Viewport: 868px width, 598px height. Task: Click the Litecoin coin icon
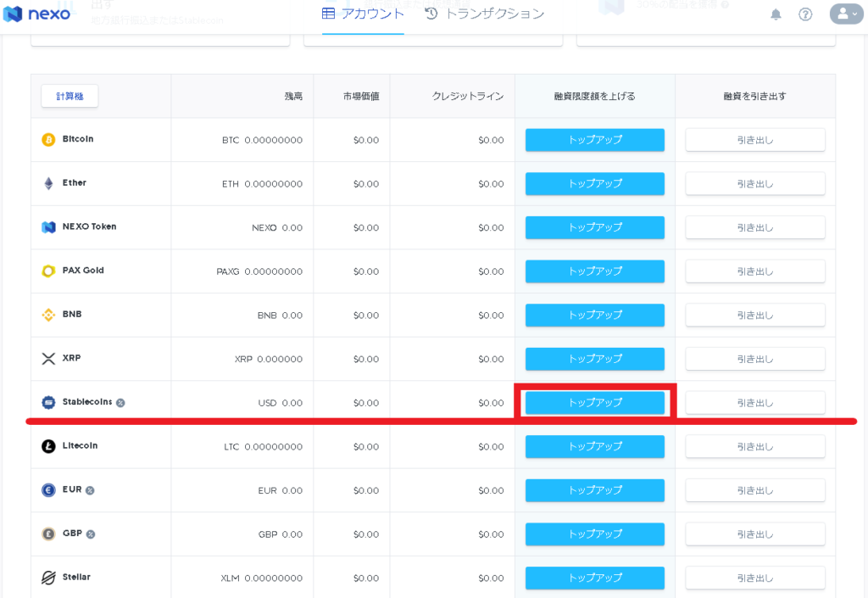click(x=48, y=446)
